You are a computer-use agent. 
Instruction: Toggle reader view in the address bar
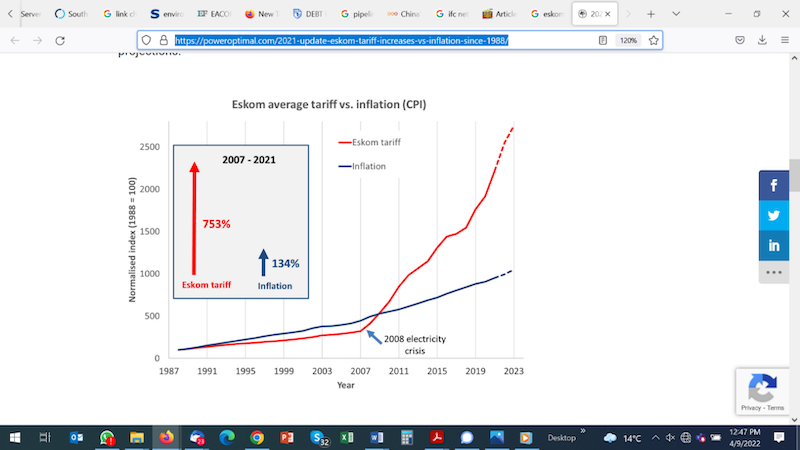pyautogui.click(x=603, y=40)
